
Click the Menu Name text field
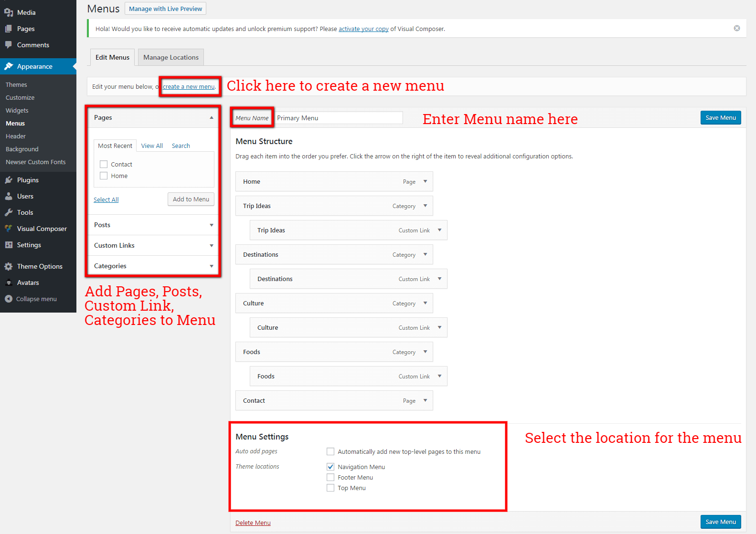pos(339,118)
